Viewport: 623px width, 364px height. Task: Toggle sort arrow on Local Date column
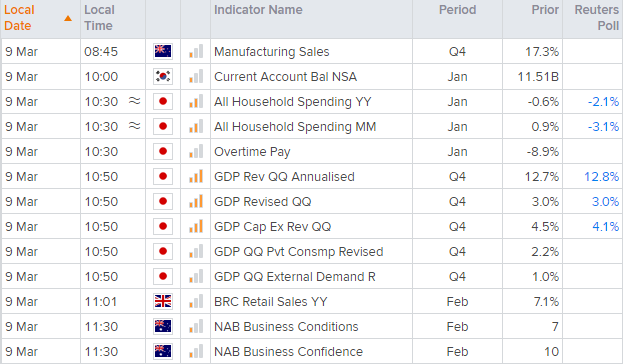pos(68,18)
